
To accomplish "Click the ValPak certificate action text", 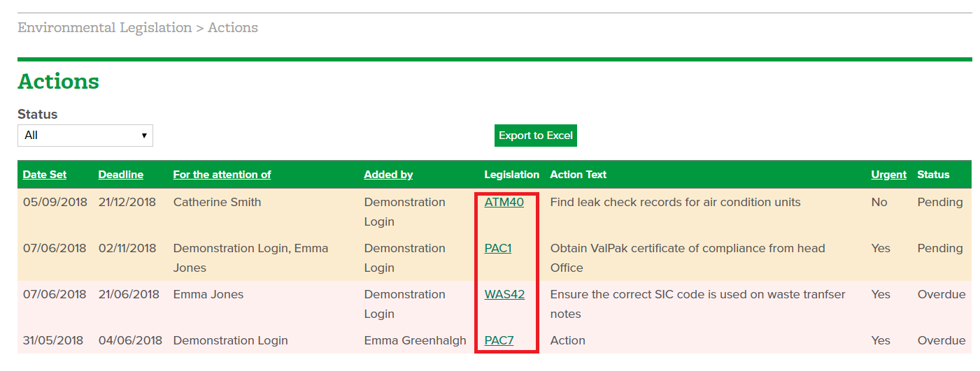I will point(688,258).
